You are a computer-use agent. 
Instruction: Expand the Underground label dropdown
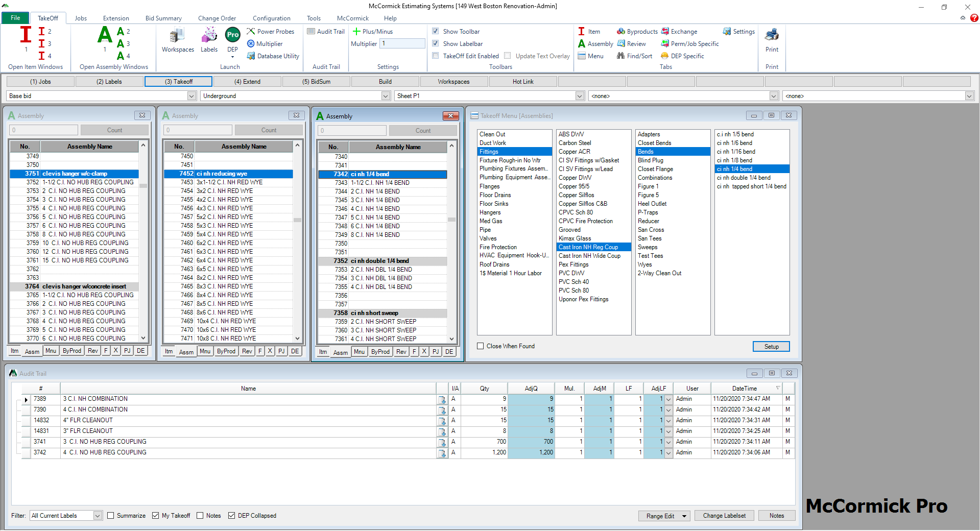[x=386, y=96]
